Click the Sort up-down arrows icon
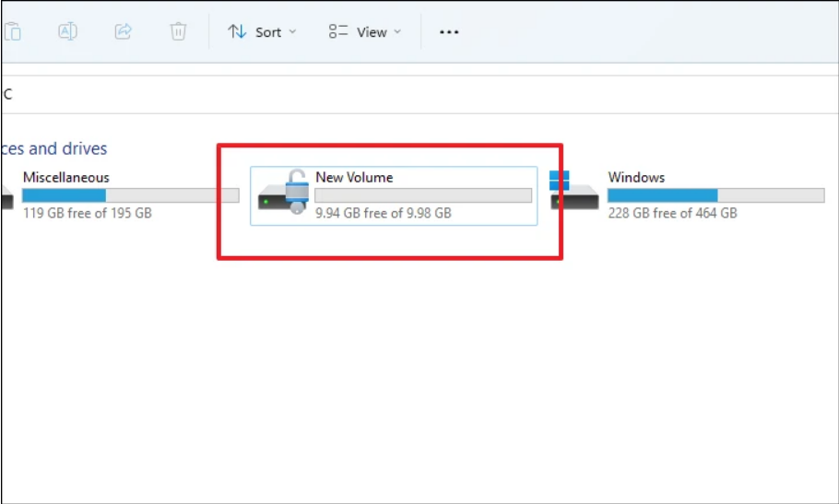This screenshot has width=839, height=504. pos(237,31)
